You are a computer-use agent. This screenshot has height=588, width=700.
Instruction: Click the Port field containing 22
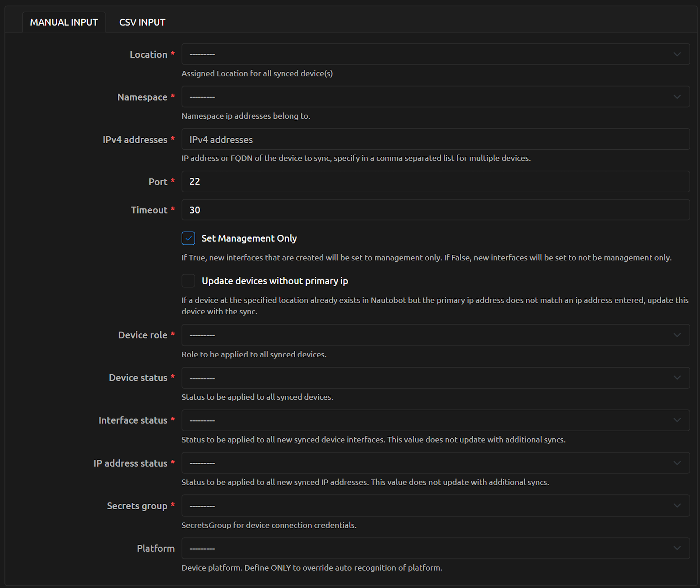435,181
